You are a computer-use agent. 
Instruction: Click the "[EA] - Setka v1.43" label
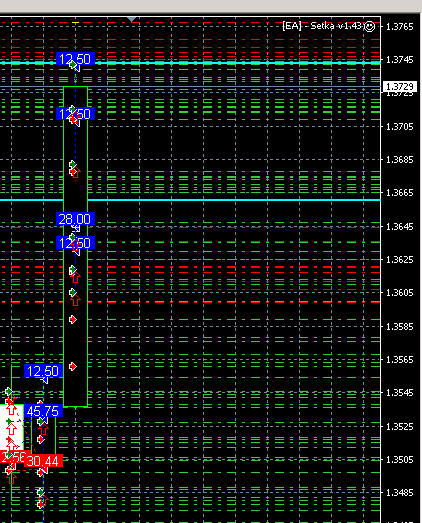322,26
